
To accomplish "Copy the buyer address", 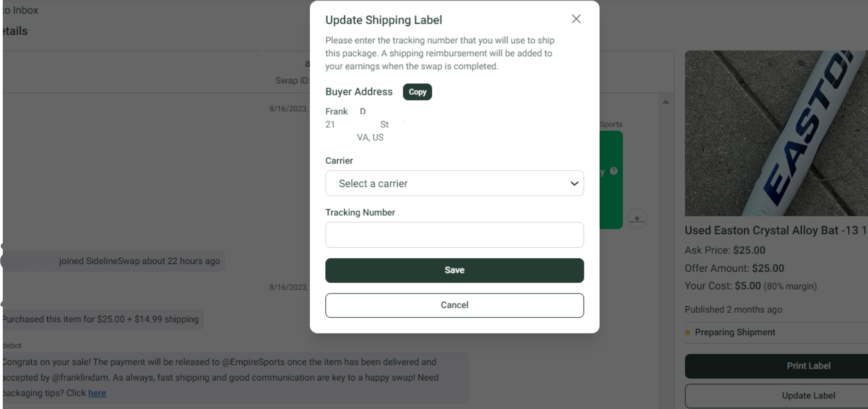I will pyautogui.click(x=417, y=92).
